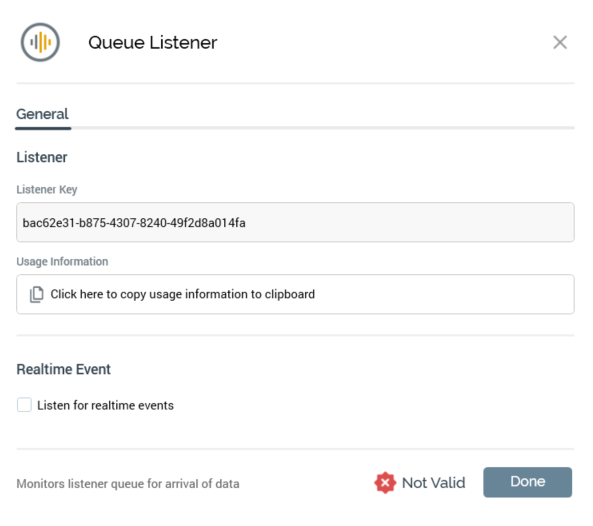Viewport: 593px width, 526px height.
Task: Confirm with the Done button
Action: 527,482
